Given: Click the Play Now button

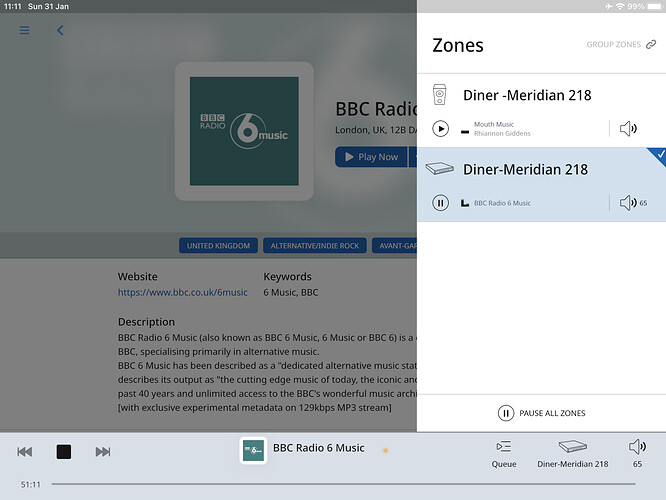Looking at the screenshot, I should [x=371, y=157].
